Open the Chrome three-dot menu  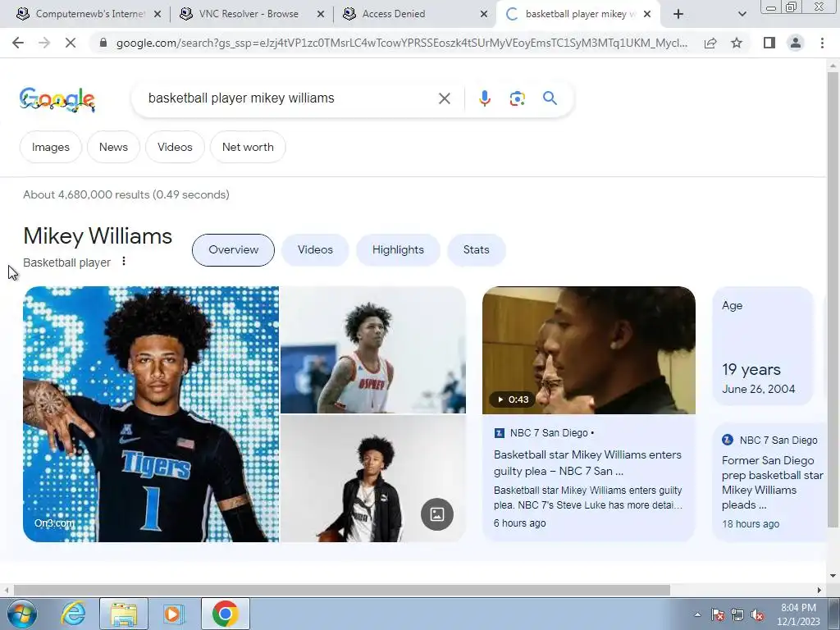(x=822, y=43)
